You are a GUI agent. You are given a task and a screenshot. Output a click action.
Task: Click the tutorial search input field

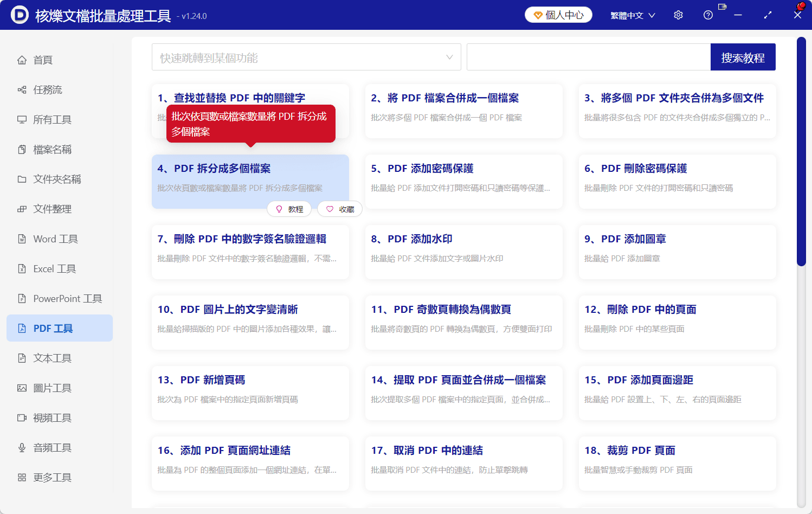coord(589,57)
